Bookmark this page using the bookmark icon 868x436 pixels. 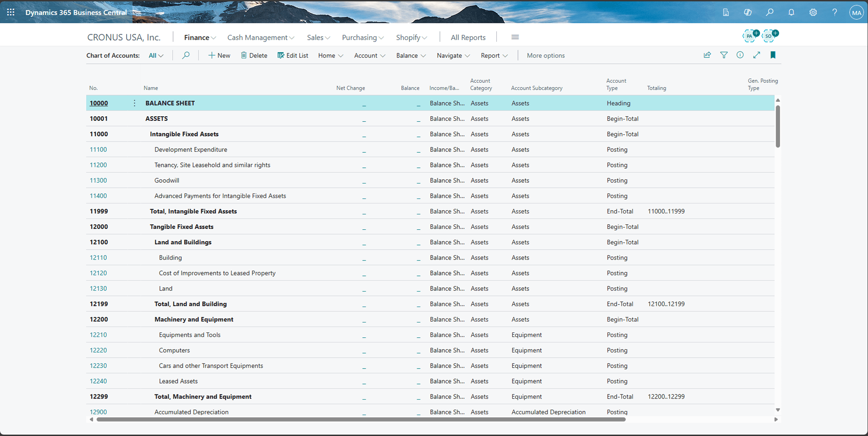tap(774, 55)
